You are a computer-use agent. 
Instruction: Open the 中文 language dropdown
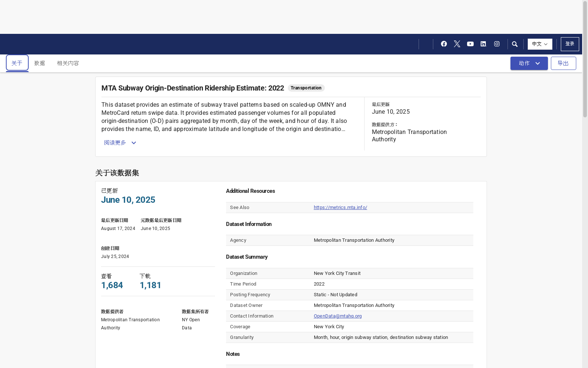point(540,44)
